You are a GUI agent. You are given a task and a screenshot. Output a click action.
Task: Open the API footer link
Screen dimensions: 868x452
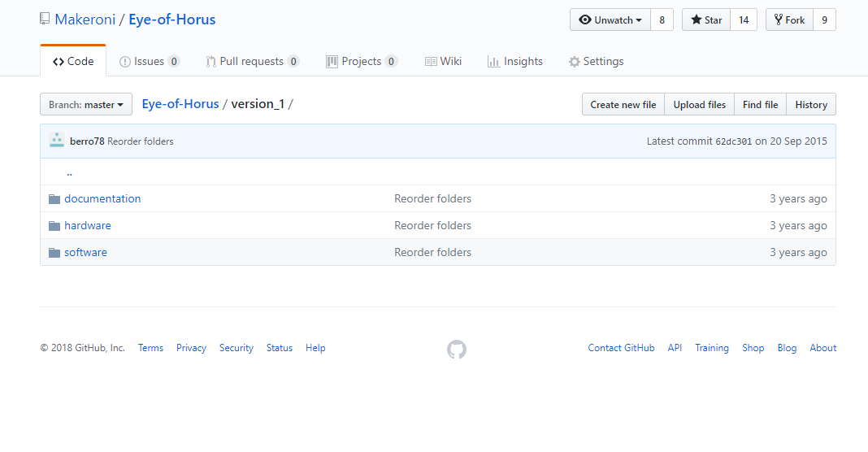(675, 348)
